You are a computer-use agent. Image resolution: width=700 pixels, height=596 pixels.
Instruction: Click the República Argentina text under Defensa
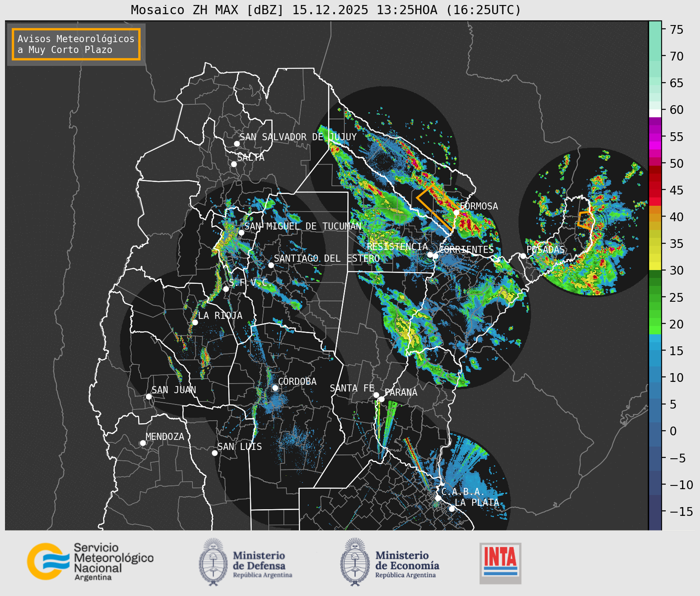(263, 575)
